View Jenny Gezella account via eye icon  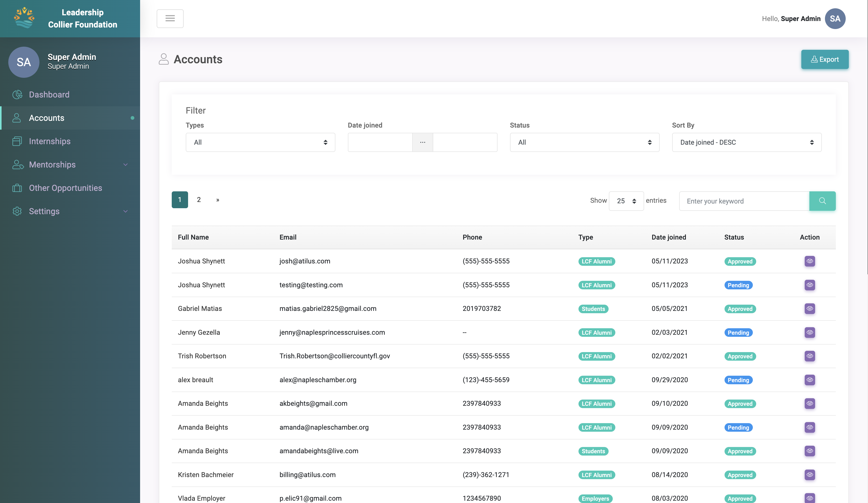point(809,332)
